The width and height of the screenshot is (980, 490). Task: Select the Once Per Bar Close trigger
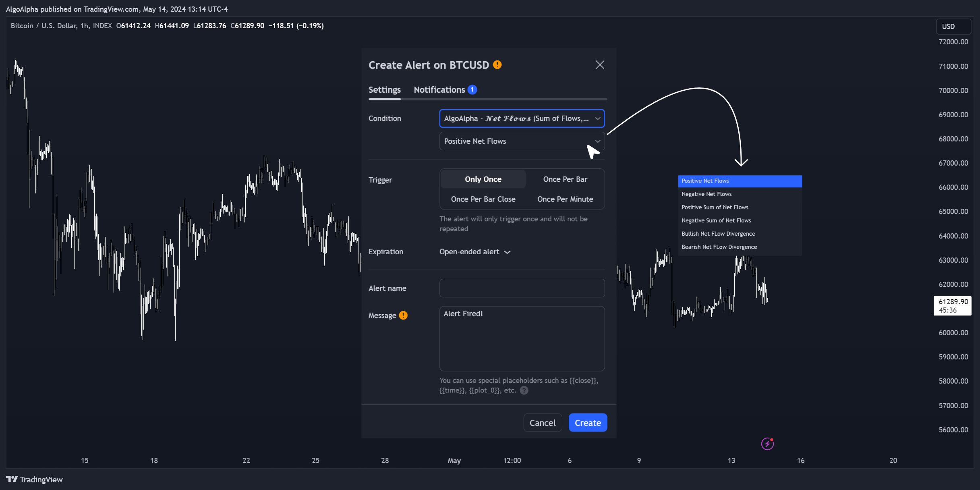click(x=483, y=199)
